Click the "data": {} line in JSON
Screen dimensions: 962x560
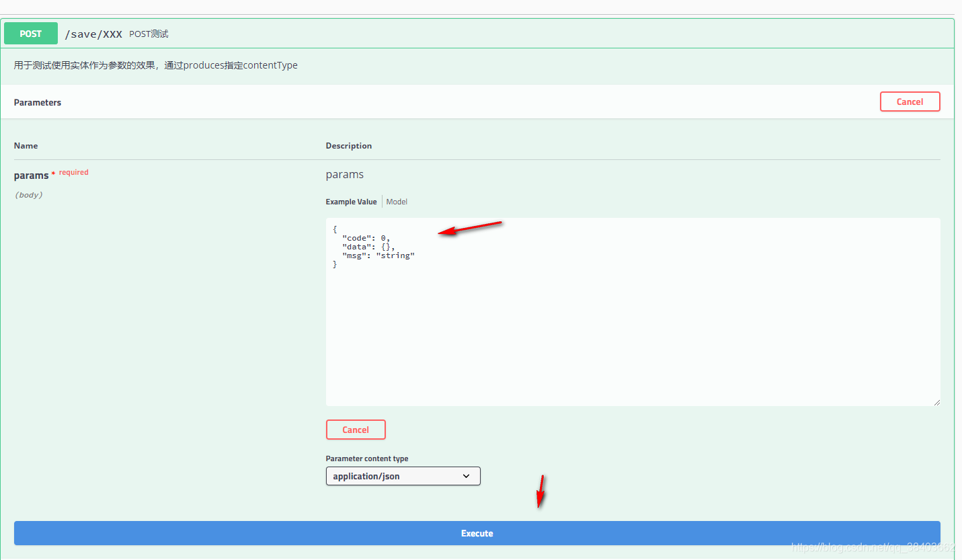pos(369,247)
